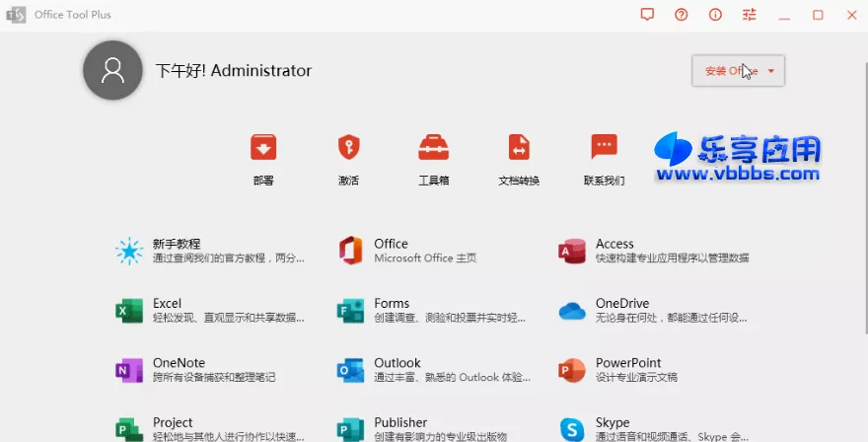Open the Publisher title link

click(x=400, y=422)
